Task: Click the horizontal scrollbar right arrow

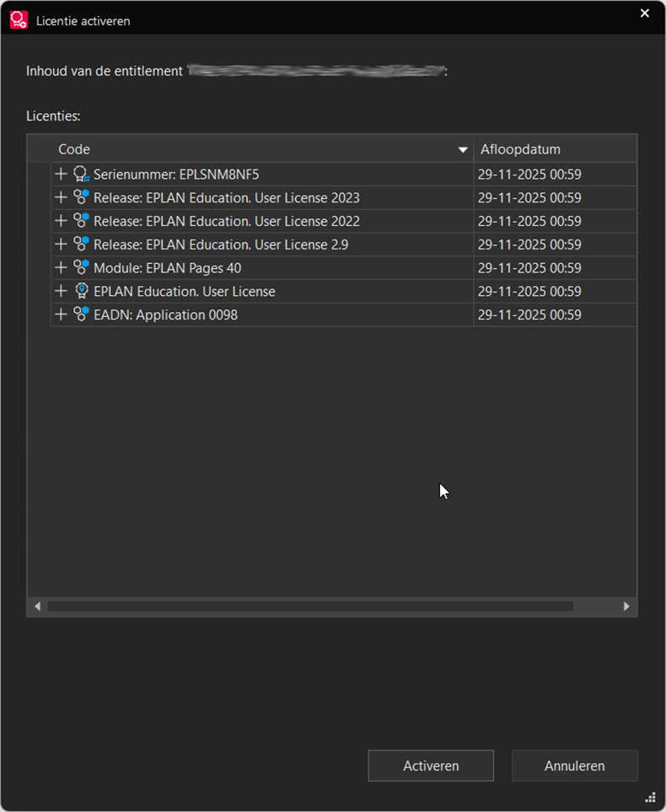Action: (x=626, y=606)
